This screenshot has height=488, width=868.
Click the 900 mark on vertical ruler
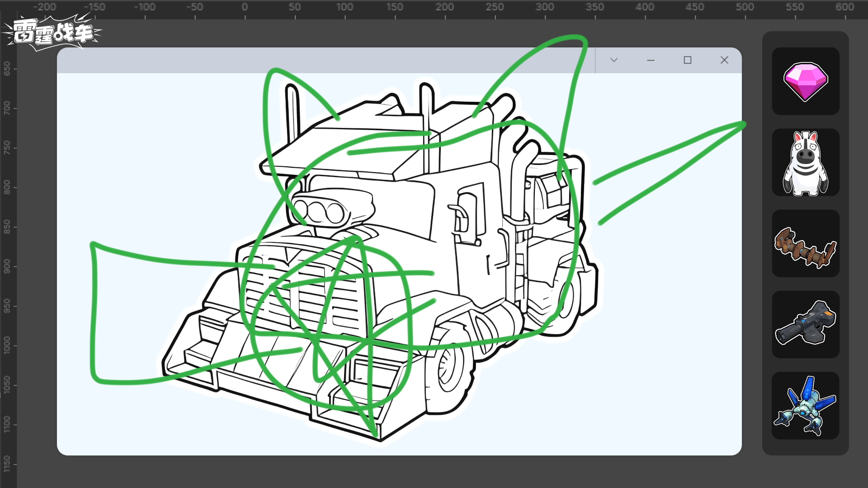click(7, 266)
